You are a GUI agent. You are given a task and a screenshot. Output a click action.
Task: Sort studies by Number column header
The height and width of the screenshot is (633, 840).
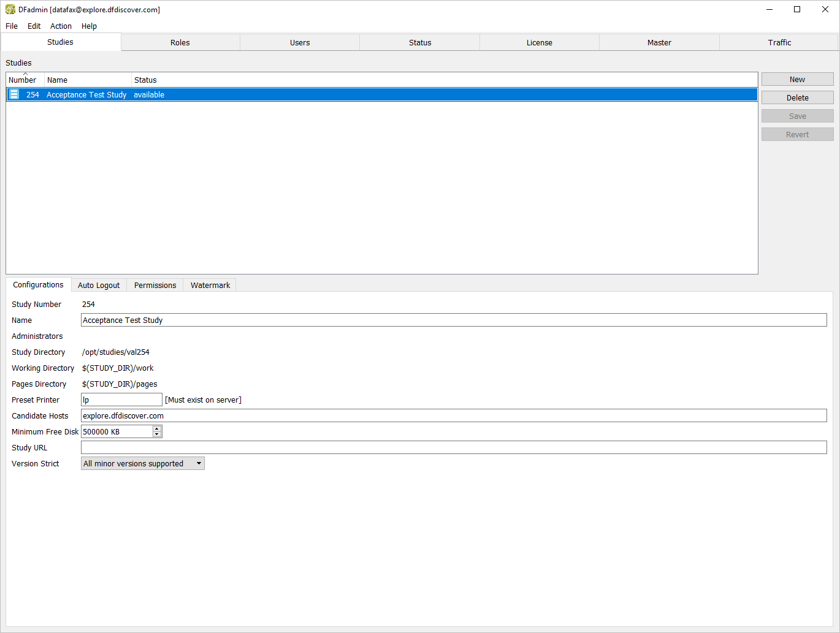pyautogui.click(x=23, y=80)
